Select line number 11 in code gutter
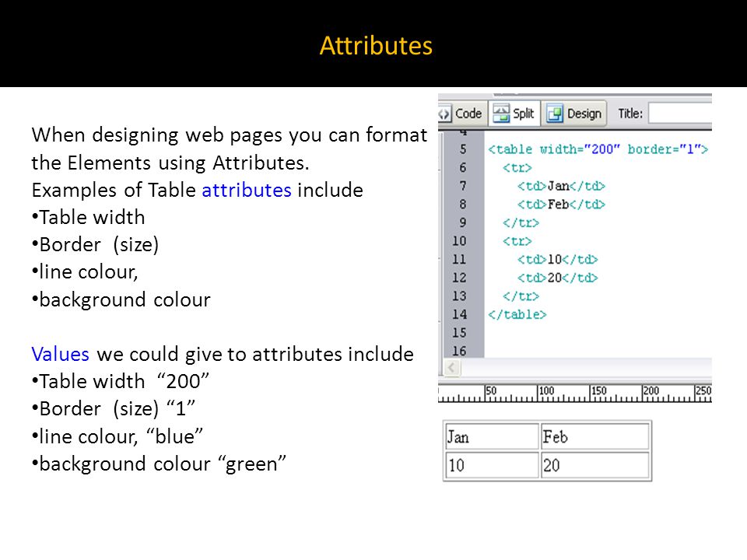 pyautogui.click(x=459, y=259)
